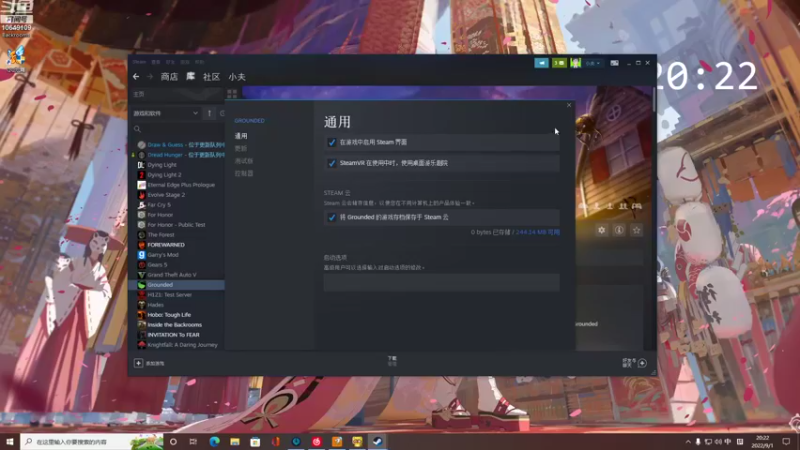Open the 社区 community tab
The image size is (800, 450).
coord(211,77)
